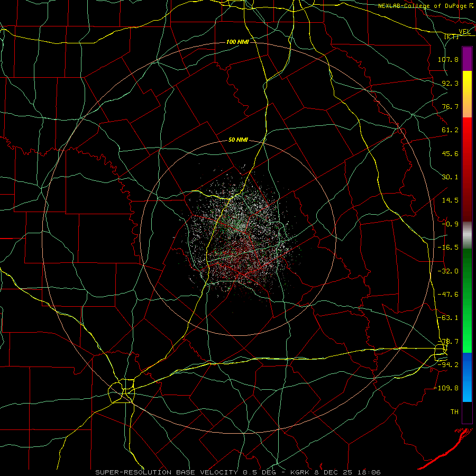Click the TH label on the scale
Viewport: 476px width, 476px height.
point(454,412)
